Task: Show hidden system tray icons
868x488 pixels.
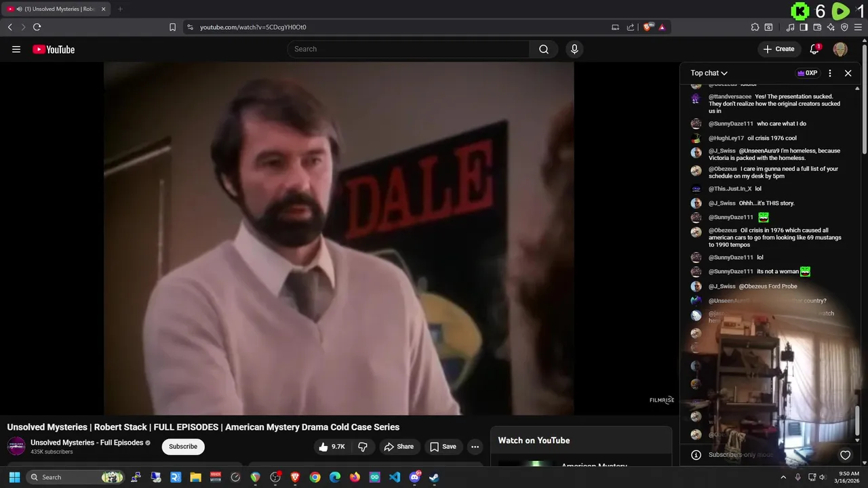Action: pos(783,477)
